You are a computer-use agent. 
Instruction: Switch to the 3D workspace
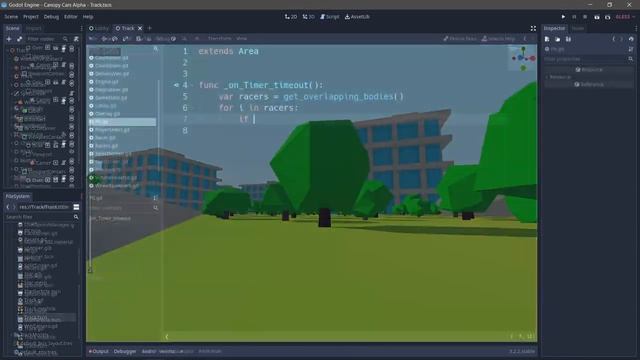click(309, 17)
